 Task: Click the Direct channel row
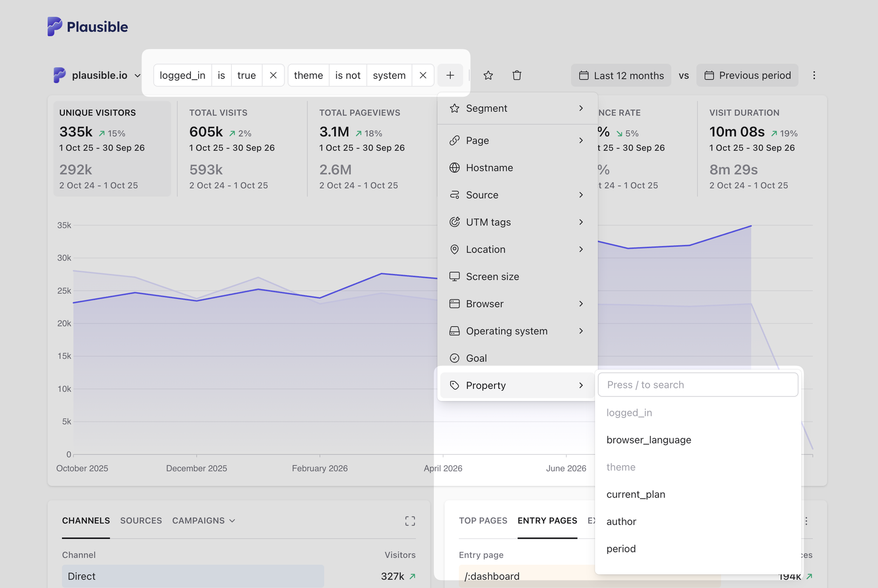click(239, 576)
